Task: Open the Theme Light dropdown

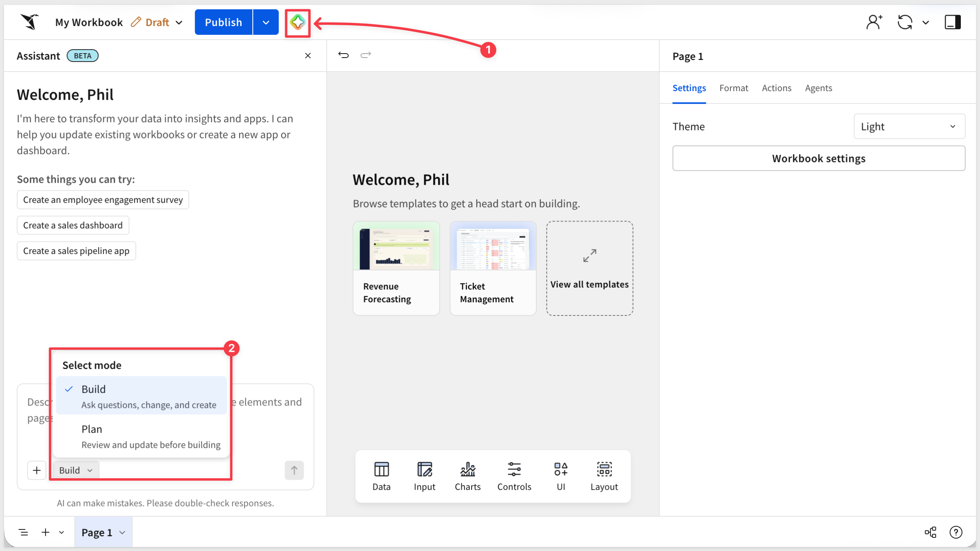Action: pos(909,127)
